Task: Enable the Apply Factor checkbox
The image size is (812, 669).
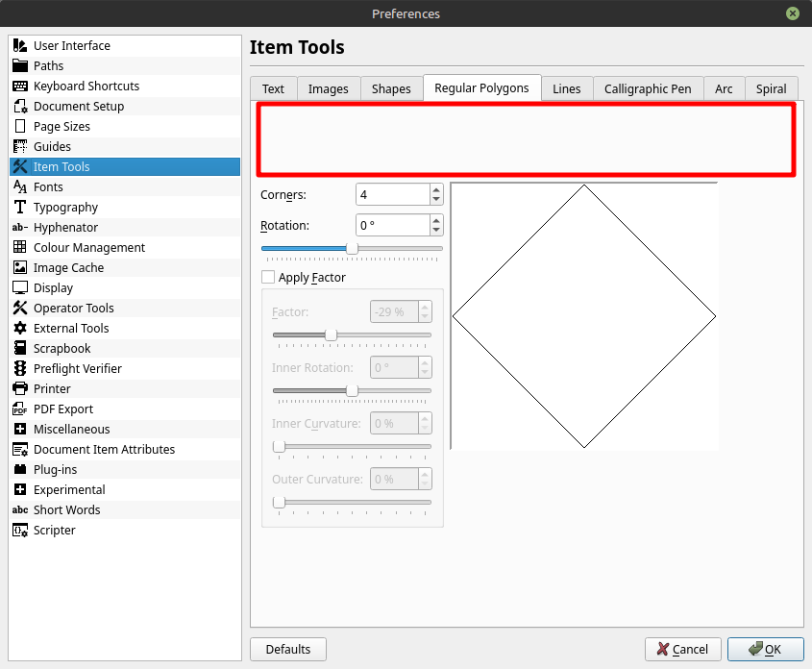Action: 268,278
